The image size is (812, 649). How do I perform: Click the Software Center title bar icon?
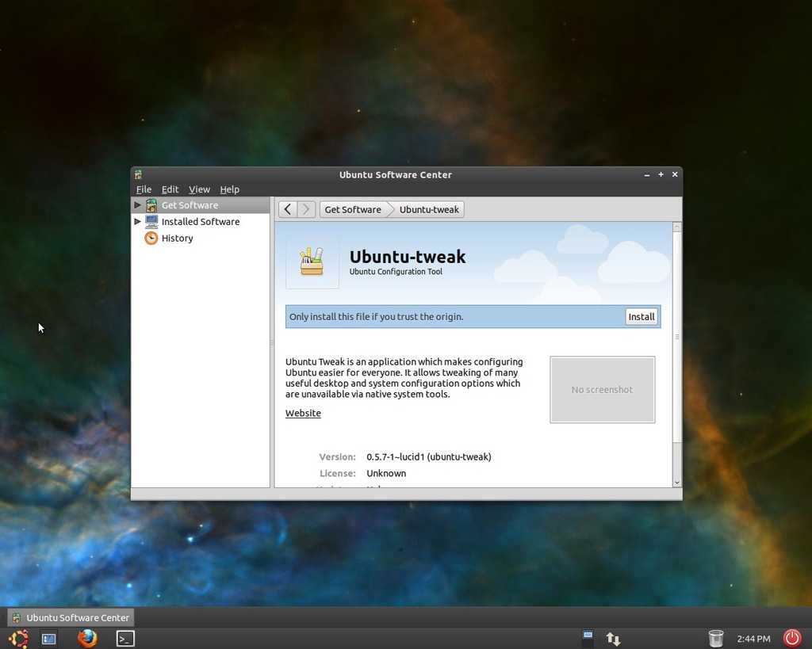[x=138, y=174]
